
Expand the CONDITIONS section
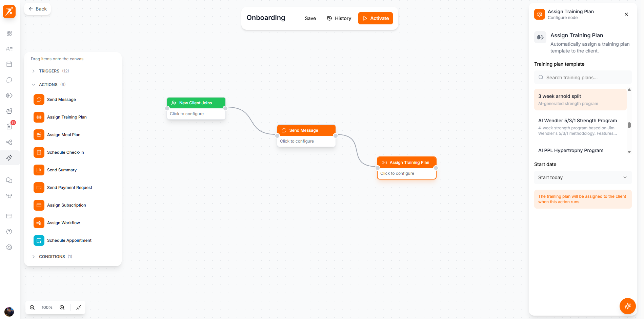tap(52, 256)
